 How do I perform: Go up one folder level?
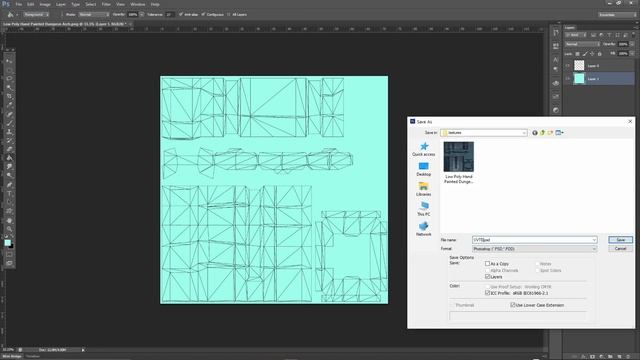[542, 133]
